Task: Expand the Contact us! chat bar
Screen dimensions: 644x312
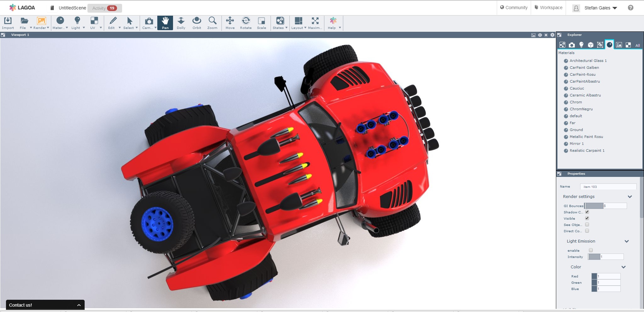Action: (45, 305)
